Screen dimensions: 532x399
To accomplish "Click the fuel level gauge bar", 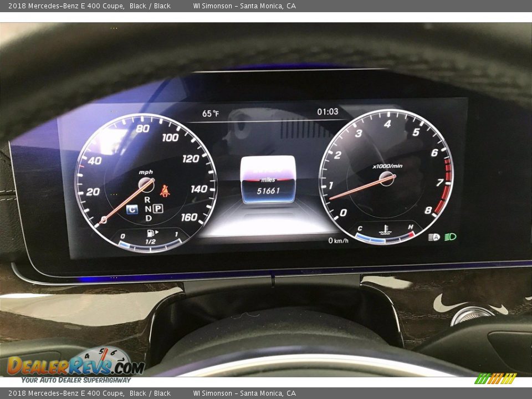I will [150, 247].
